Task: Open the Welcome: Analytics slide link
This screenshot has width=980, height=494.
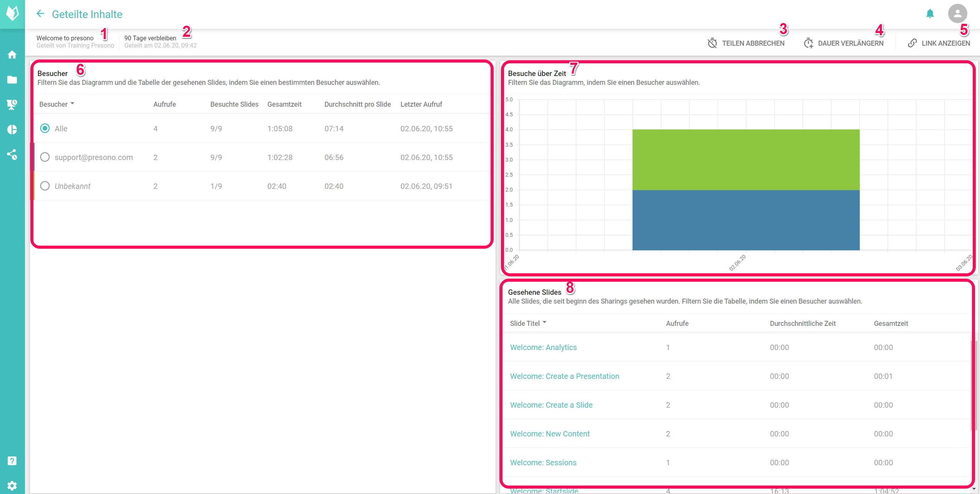Action: 543,347
